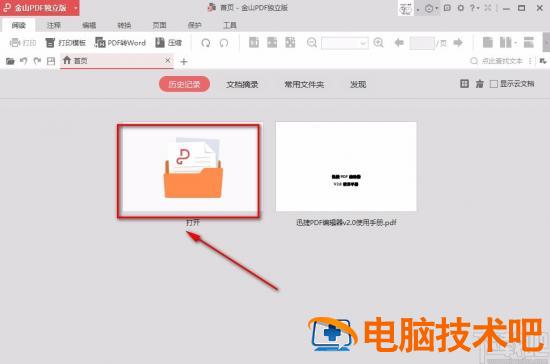
Task: Click the save disk icon in quick bar
Action: click(x=51, y=61)
